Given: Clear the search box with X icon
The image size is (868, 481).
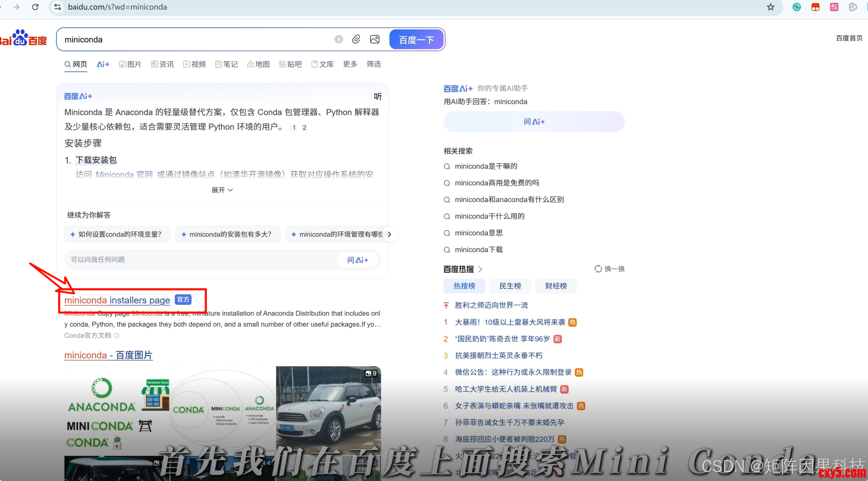Looking at the screenshot, I should [339, 39].
